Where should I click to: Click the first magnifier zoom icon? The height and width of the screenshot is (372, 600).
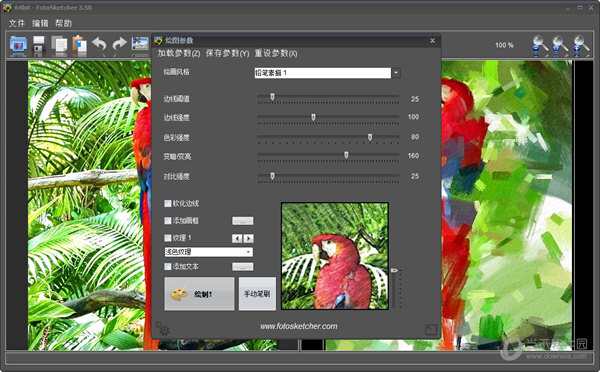540,45
